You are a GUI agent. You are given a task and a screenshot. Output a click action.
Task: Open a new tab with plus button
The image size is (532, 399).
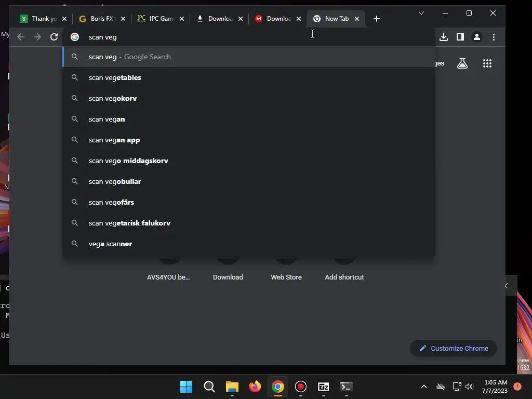pyautogui.click(x=376, y=19)
